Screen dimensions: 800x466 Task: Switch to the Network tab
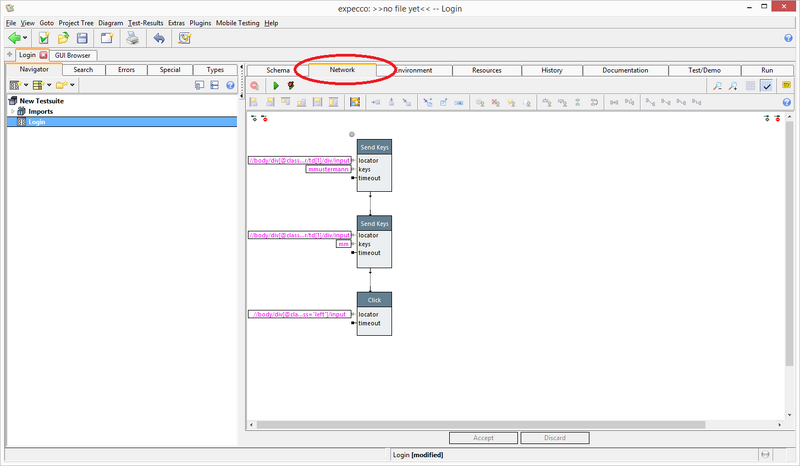click(342, 70)
